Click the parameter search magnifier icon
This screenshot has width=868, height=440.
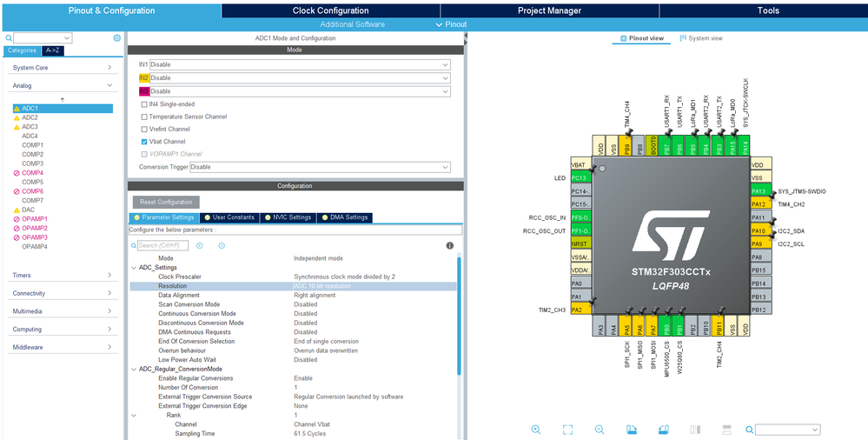coord(134,245)
